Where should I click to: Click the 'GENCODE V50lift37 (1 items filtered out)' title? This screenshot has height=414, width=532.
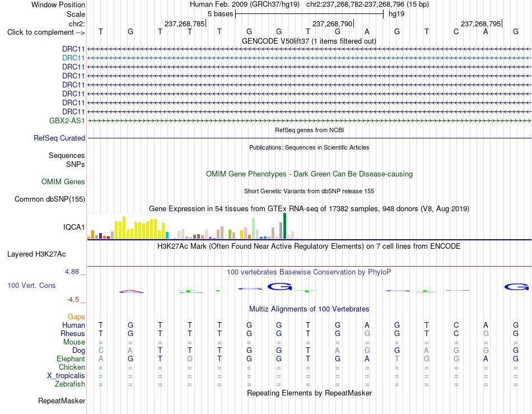click(x=309, y=41)
